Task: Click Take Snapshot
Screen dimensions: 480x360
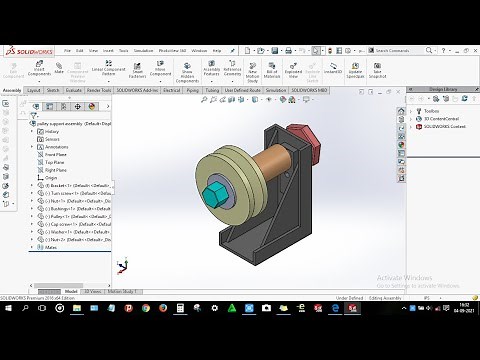Action: [377, 70]
